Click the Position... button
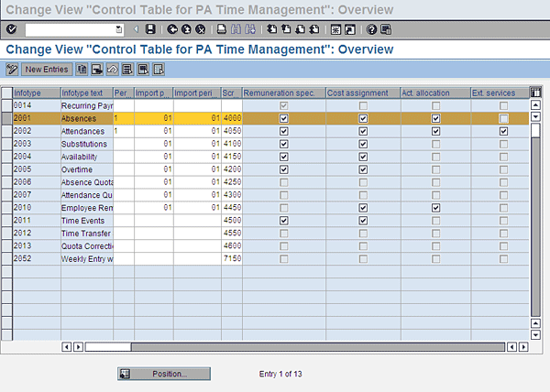The width and height of the screenshot is (550, 392). tap(164, 374)
